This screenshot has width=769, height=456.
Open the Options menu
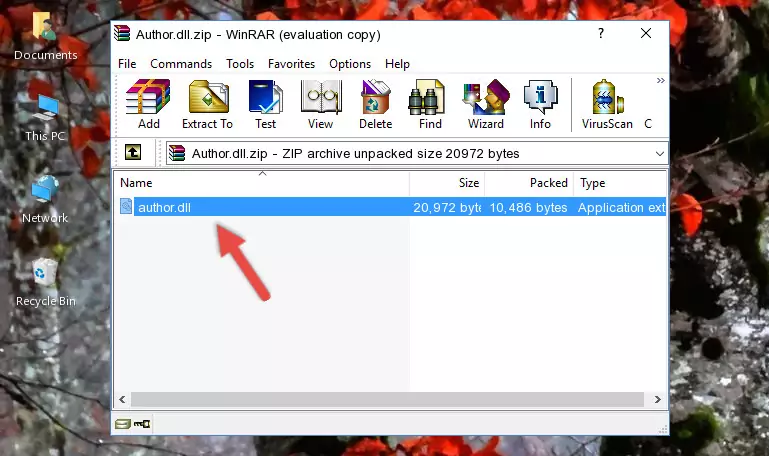pyautogui.click(x=350, y=64)
